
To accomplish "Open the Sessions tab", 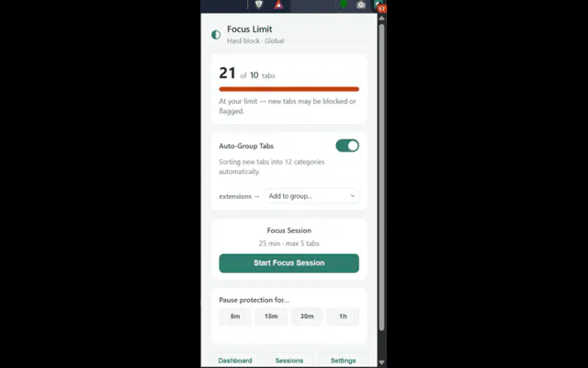I will pyautogui.click(x=289, y=361).
